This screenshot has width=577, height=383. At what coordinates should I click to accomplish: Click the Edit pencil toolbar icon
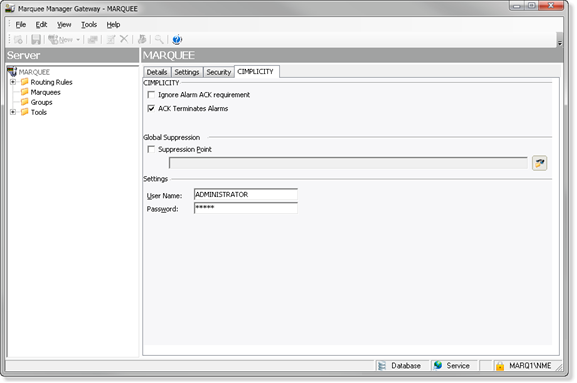[x=111, y=39]
